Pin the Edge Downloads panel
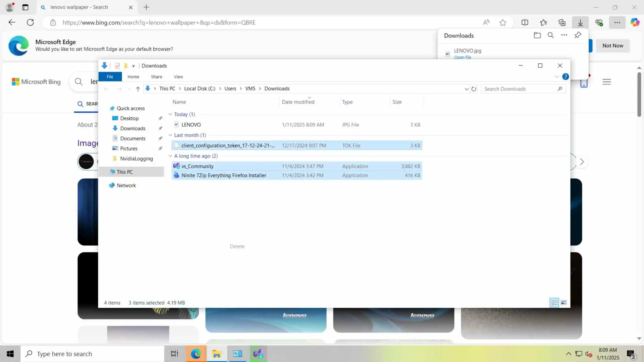 [x=578, y=35]
